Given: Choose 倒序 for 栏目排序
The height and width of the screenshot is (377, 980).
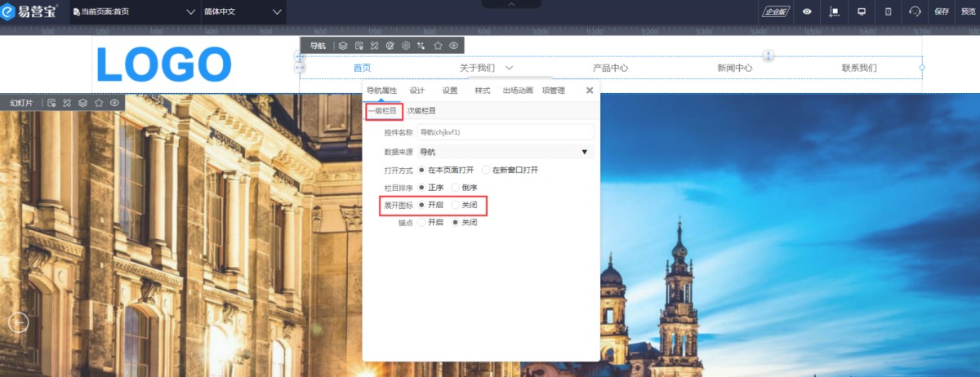Looking at the screenshot, I should [457, 188].
